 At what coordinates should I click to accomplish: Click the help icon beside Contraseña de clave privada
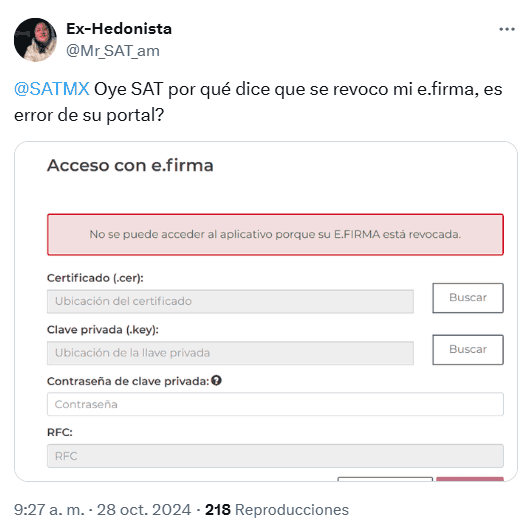pos(216,381)
